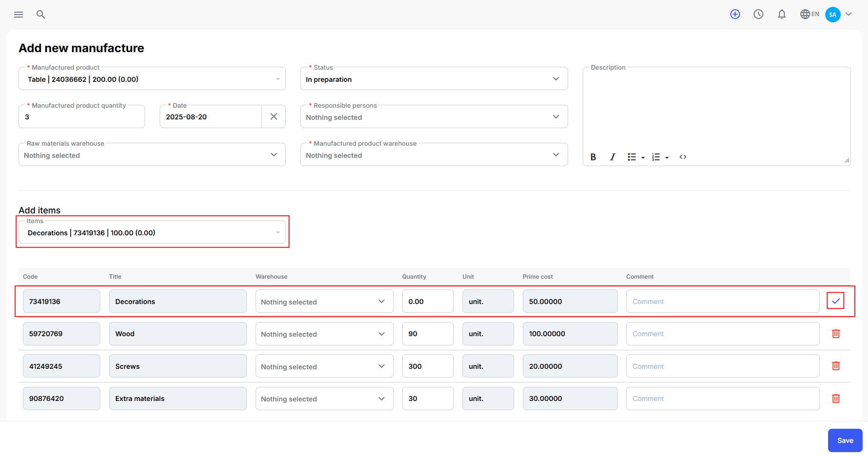868x457 pixels.
Task: Open the Manufactured product dropdown
Action: (152, 79)
